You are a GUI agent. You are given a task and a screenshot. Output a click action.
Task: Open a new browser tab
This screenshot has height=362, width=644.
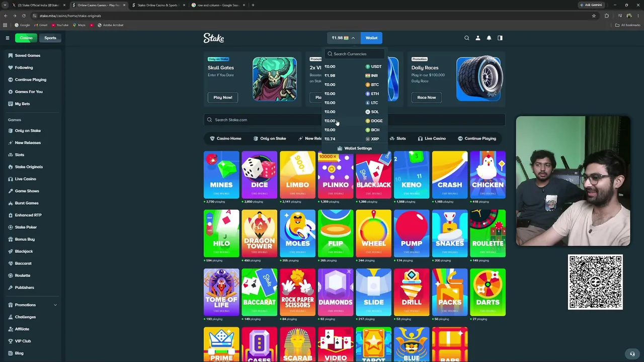coord(253,5)
